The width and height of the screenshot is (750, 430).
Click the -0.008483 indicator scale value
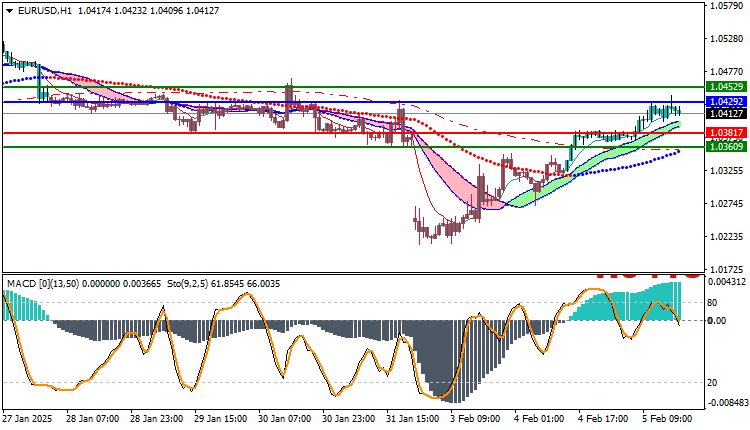pyautogui.click(x=727, y=403)
